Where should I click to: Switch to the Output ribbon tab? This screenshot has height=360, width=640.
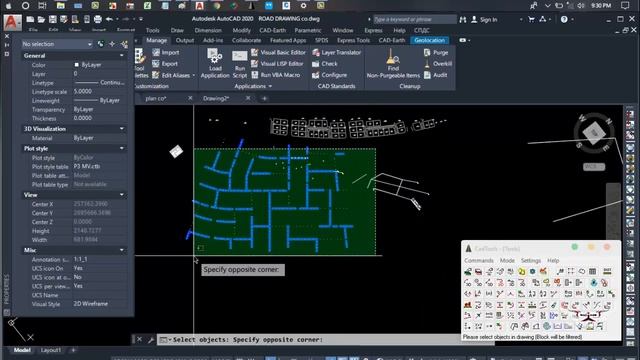click(184, 40)
